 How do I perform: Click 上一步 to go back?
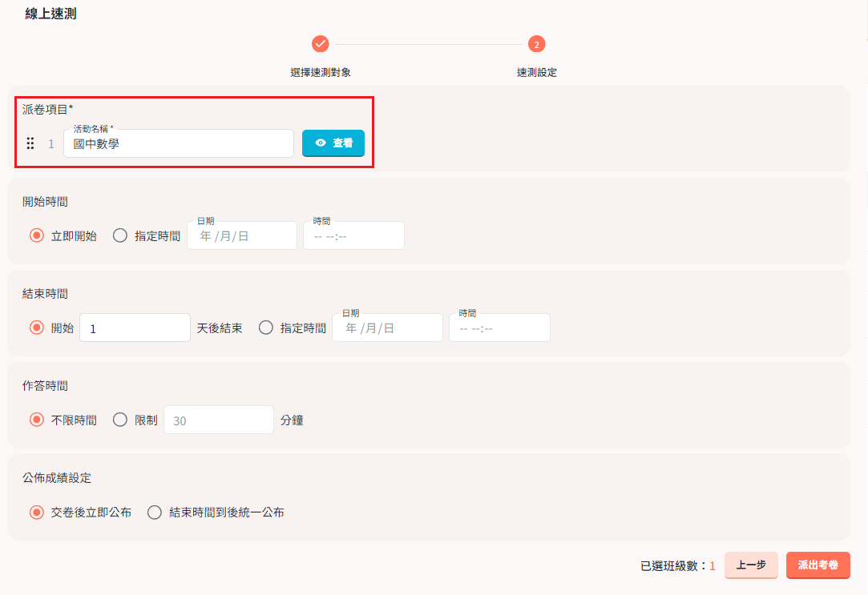coord(751,565)
